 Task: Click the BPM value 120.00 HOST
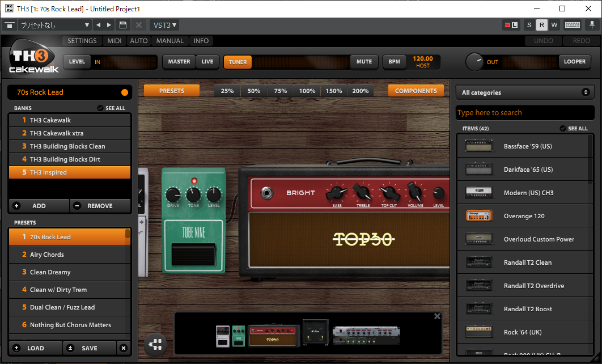pyautogui.click(x=423, y=62)
